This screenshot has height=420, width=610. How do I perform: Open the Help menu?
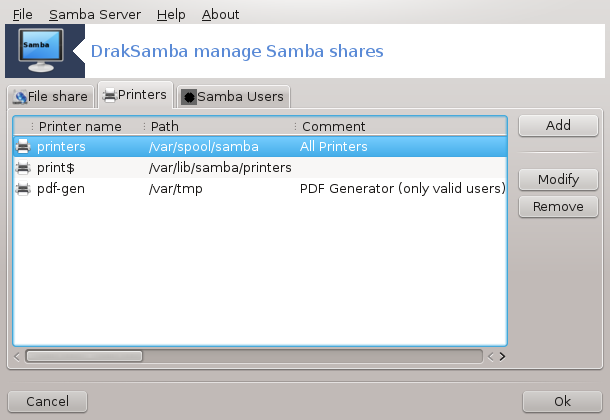[x=171, y=14]
